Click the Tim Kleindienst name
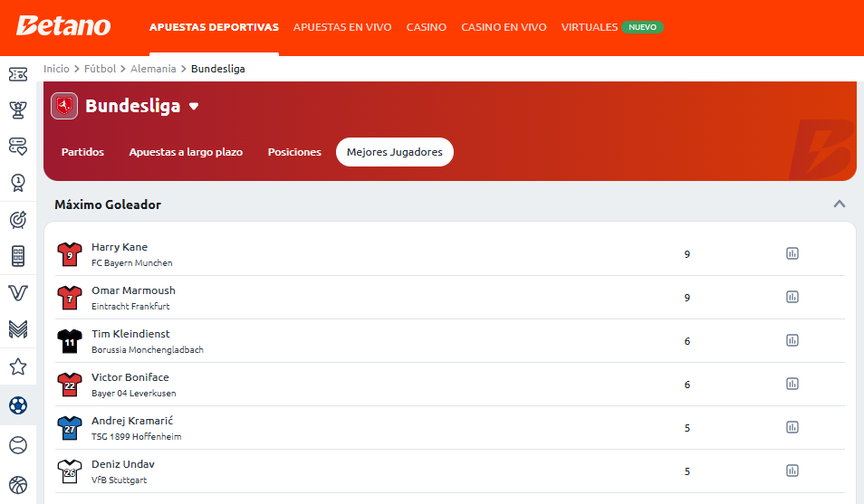The height and width of the screenshot is (504, 864). tap(130, 334)
